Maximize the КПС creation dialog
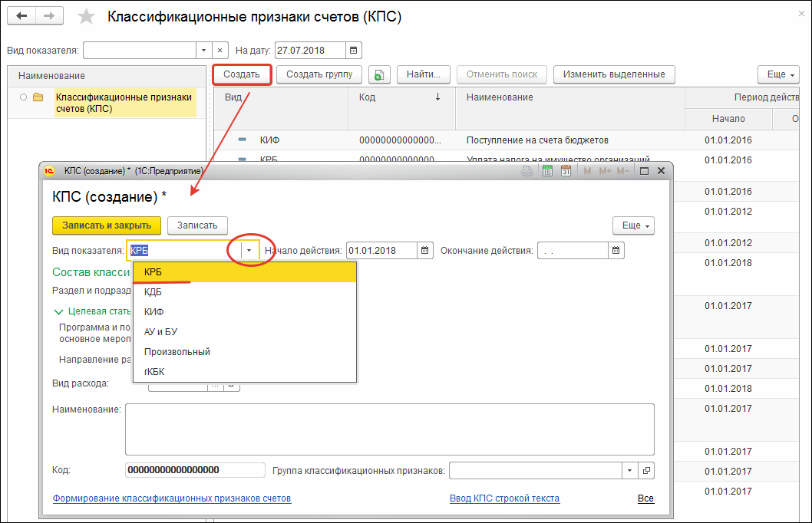Image resolution: width=812 pixels, height=523 pixels. [644, 171]
